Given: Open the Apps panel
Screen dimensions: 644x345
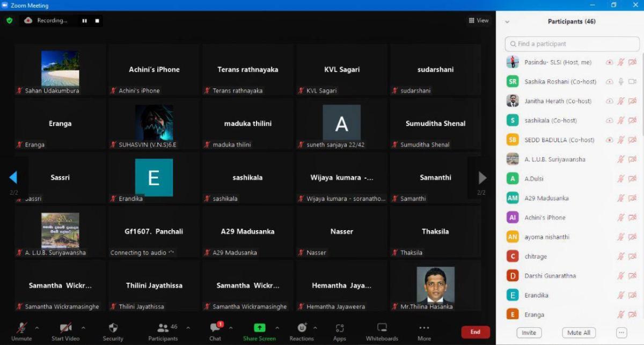Looking at the screenshot, I should click(x=340, y=331).
